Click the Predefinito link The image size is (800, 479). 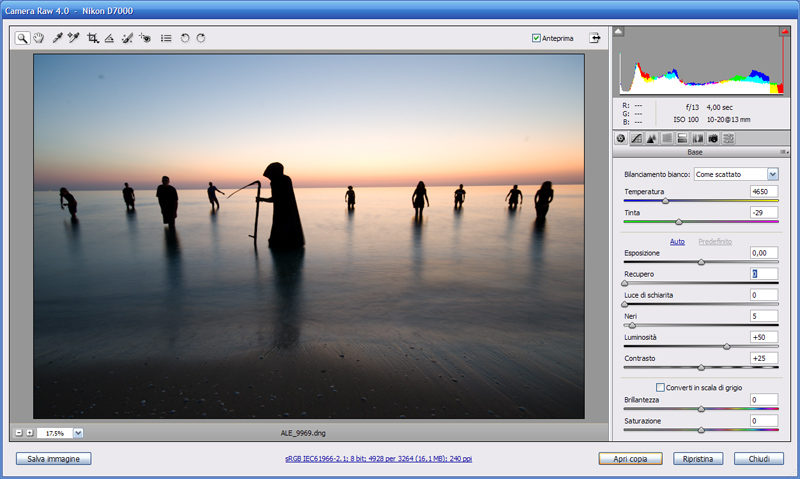pyautogui.click(x=715, y=242)
